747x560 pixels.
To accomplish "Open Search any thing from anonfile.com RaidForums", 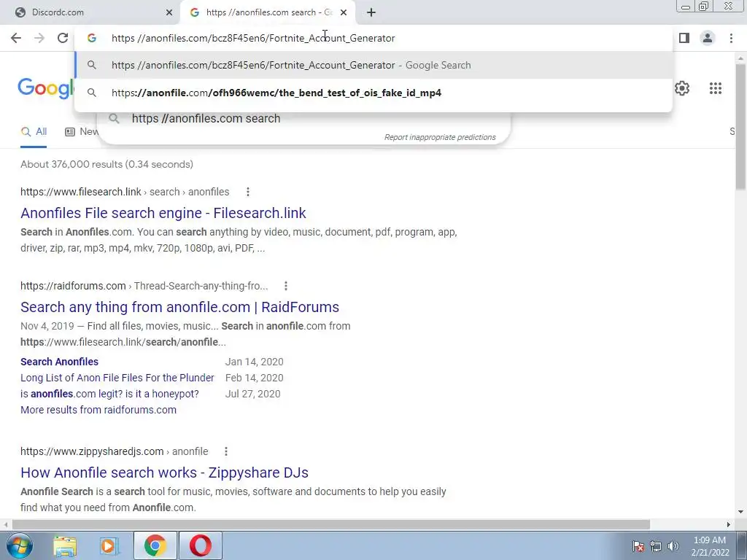I will [179, 307].
